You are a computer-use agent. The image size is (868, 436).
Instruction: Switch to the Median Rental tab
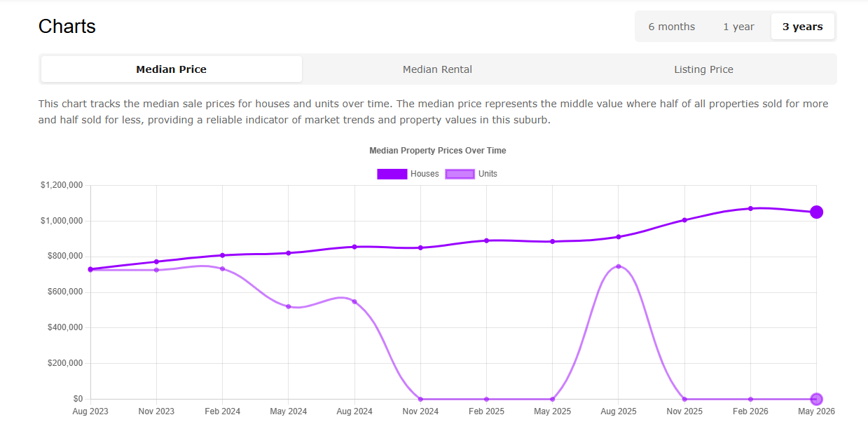click(x=437, y=69)
